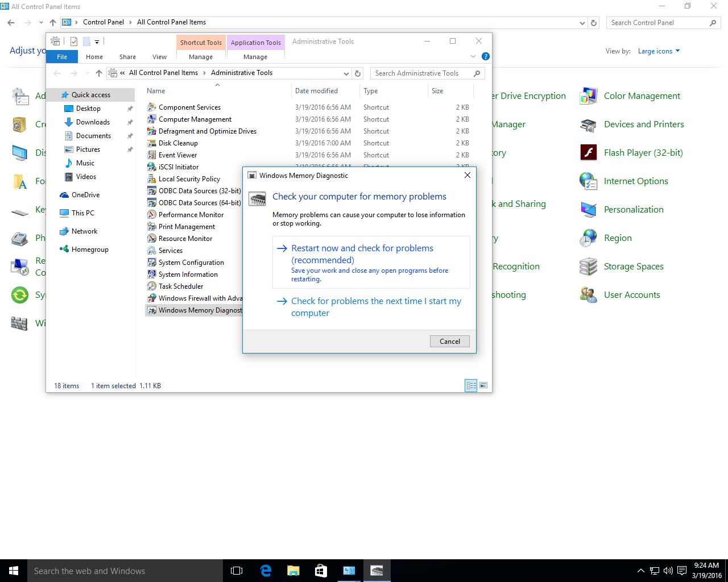Open the View ribbon tab
728x582 pixels.
(159, 56)
